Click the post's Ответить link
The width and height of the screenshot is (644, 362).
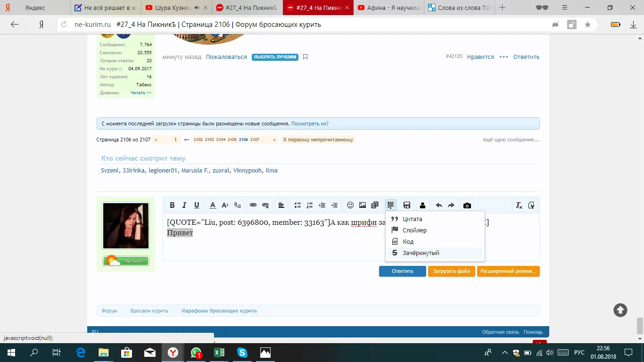click(526, 57)
